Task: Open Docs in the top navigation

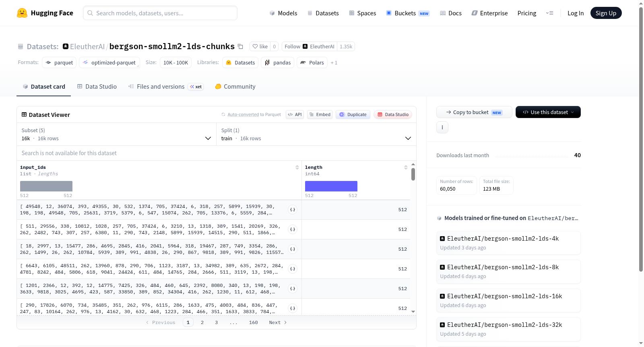Action: point(451,13)
